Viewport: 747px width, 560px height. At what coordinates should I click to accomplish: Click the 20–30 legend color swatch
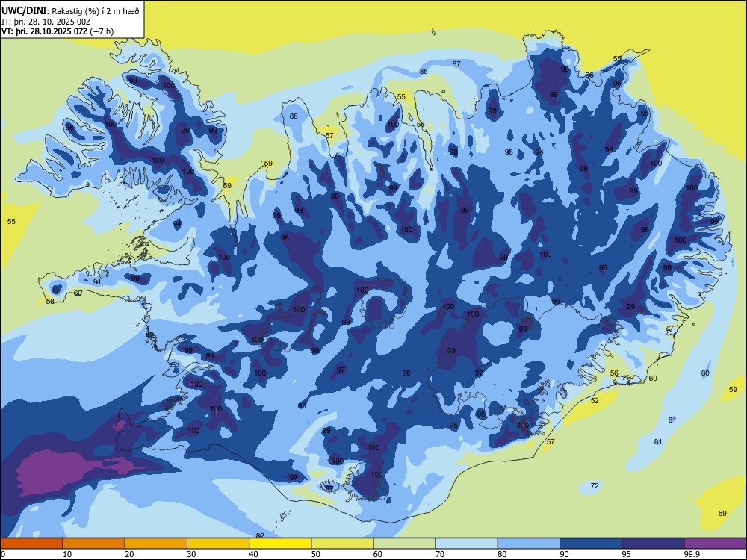coord(156,544)
